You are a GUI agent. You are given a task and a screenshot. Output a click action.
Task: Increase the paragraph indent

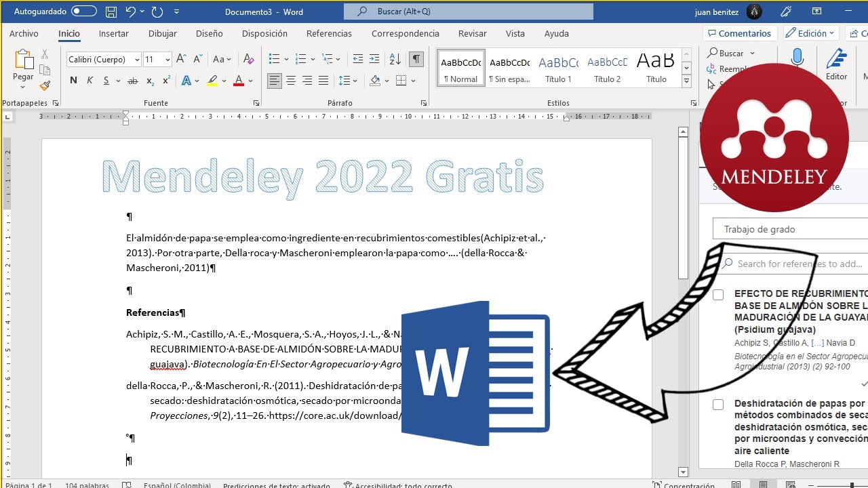click(376, 60)
